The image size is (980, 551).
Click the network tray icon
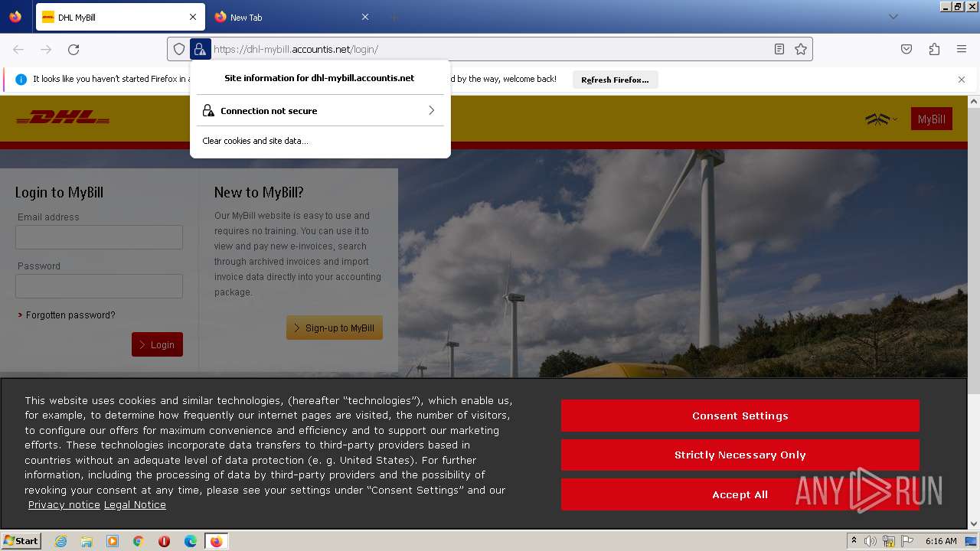point(889,541)
